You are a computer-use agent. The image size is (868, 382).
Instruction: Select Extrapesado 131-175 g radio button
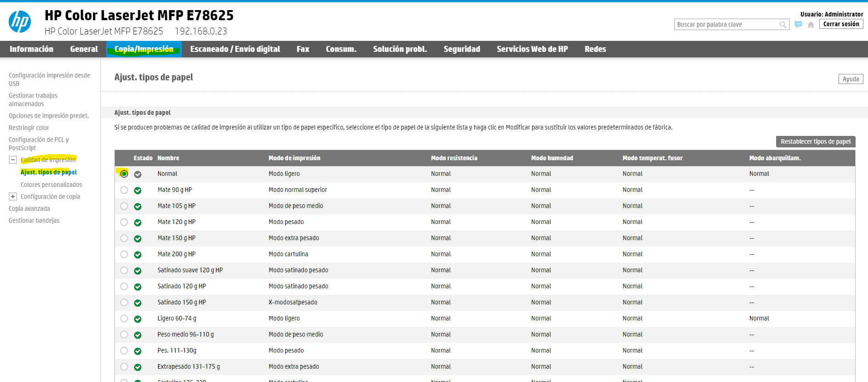[x=124, y=366]
